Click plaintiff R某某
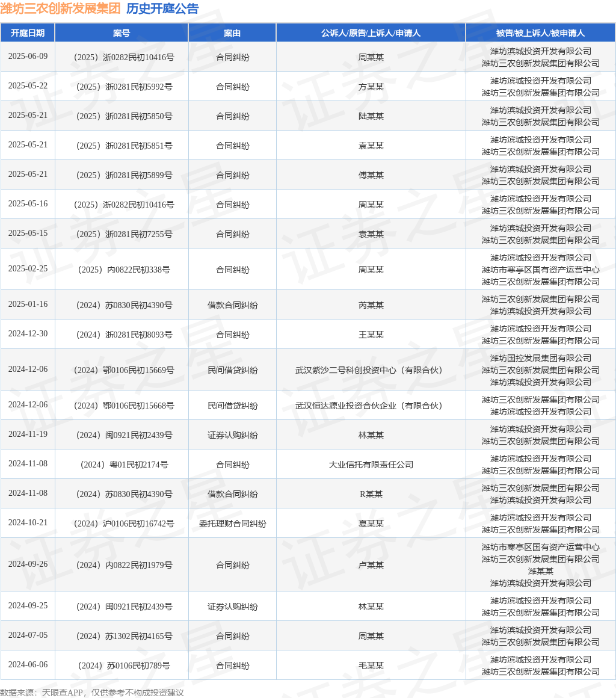This screenshot has height=698, width=616. point(371,494)
